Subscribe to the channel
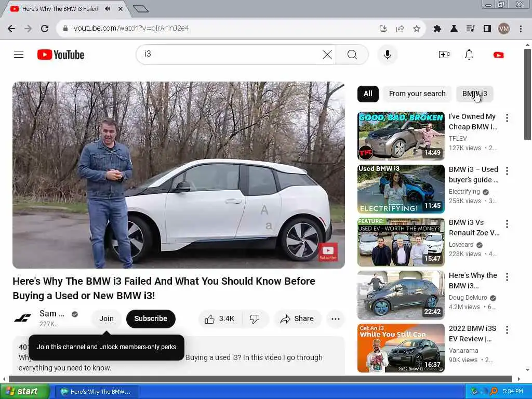The height and width of the screenshot is (399, 532). (151, 318)
